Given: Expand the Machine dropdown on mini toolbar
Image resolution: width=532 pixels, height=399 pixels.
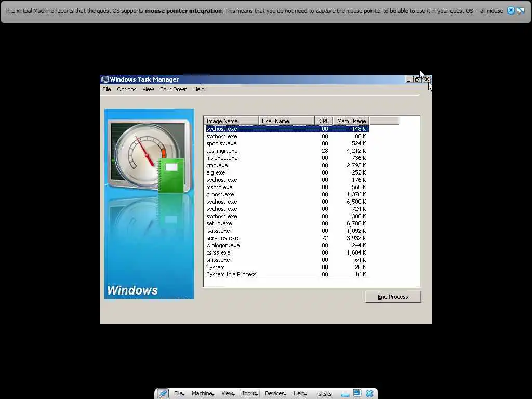Looking at the screenshot, I should point(203,394).
